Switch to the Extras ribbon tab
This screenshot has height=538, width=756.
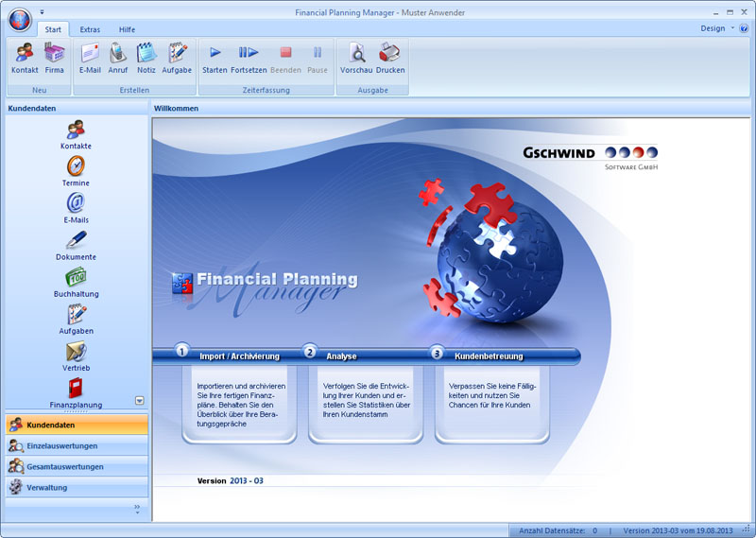pos(90,29)
